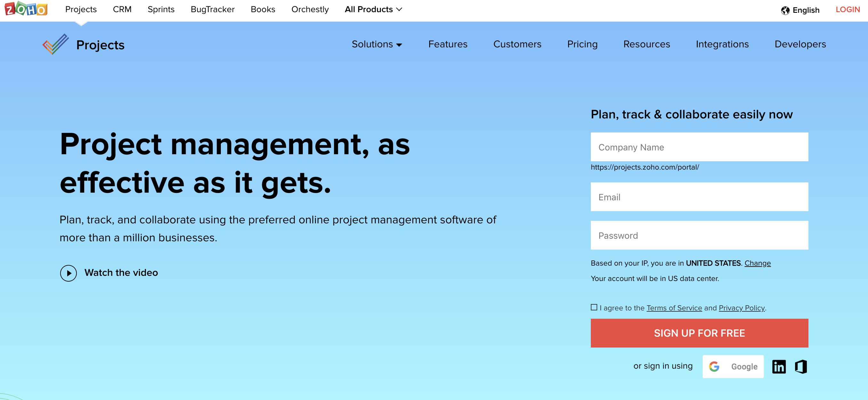
Task: Open the Pricing page
Action: (582, 44)
